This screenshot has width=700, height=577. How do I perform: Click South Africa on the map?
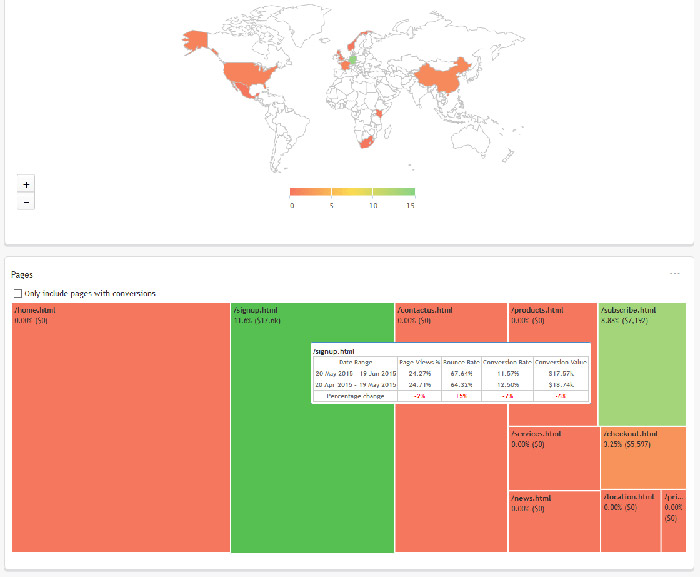point(366,144)
